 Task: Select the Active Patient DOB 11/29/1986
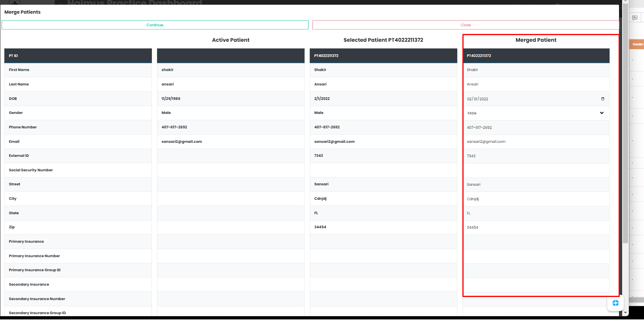171,99
